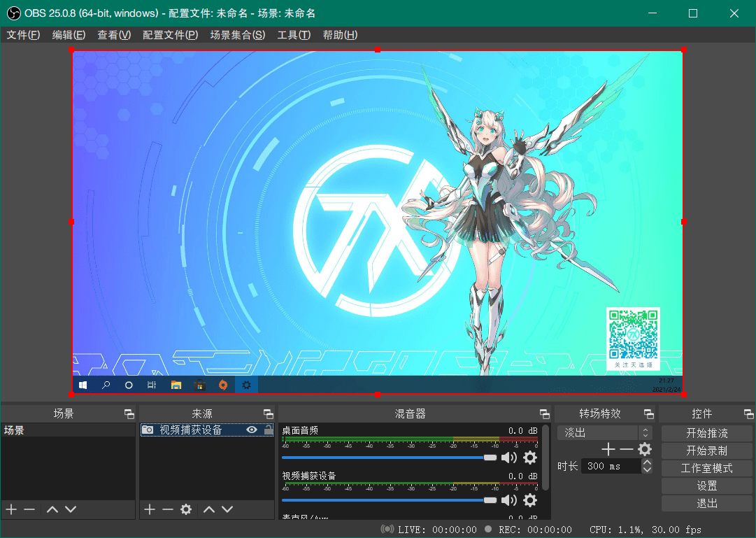Increase transition duration with up arrow

647,462
